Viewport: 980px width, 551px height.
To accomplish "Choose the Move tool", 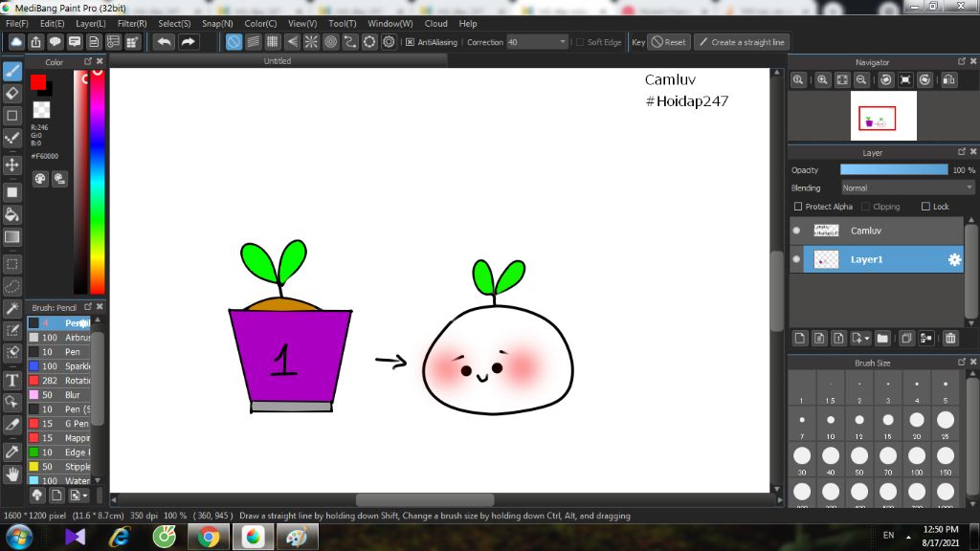I will pyautogui.click(x=11, y=165).
